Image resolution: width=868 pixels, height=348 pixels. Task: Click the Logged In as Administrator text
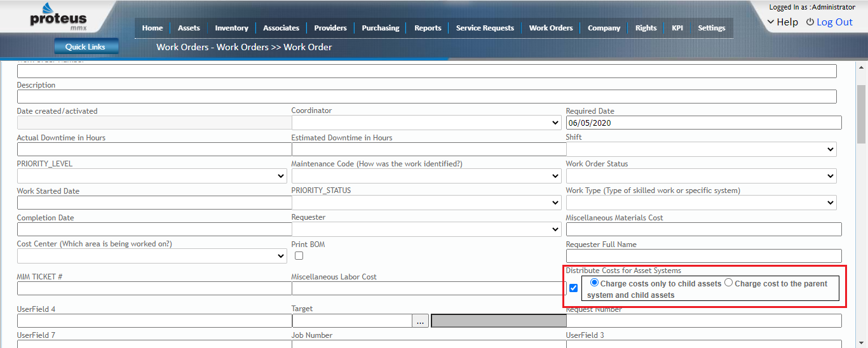tap(812, 7)
